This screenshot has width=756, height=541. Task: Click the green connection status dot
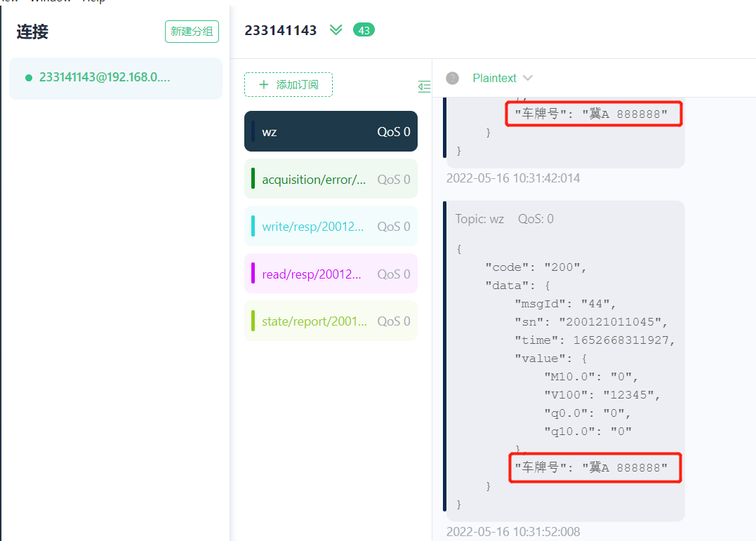coord(29,78)
